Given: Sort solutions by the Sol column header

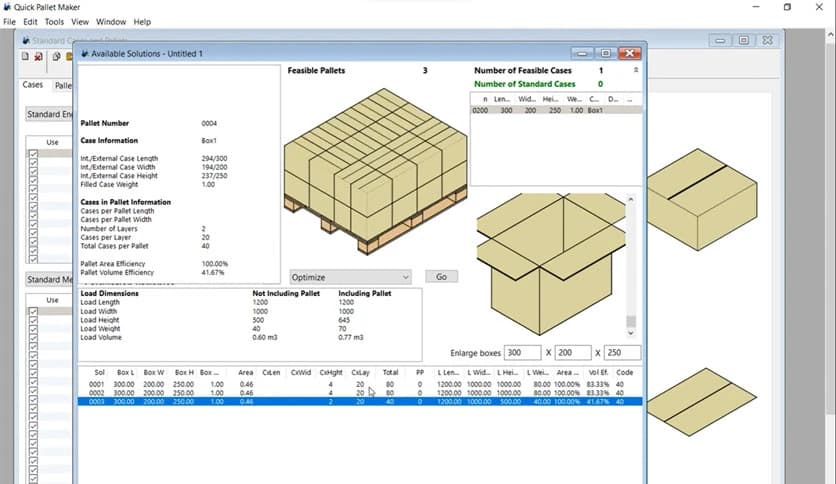Looking at the screenshot, I should coord(100,373).
